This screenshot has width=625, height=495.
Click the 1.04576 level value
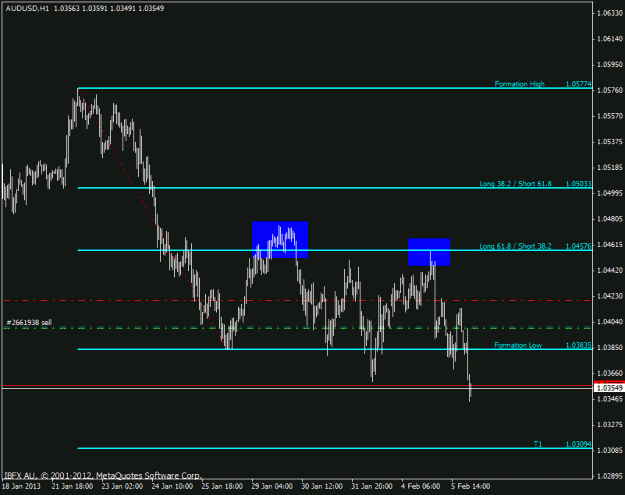click(579, 246)
